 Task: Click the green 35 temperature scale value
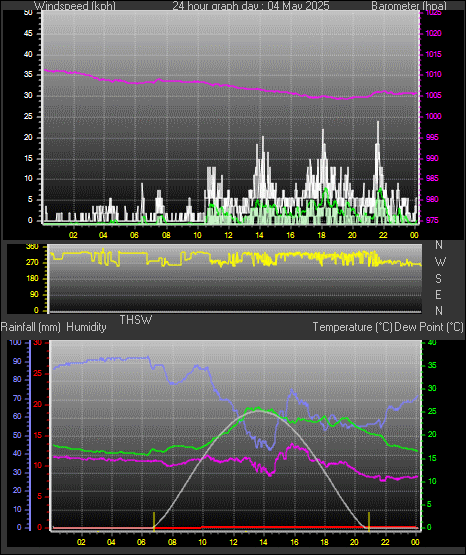coord(432,365)
